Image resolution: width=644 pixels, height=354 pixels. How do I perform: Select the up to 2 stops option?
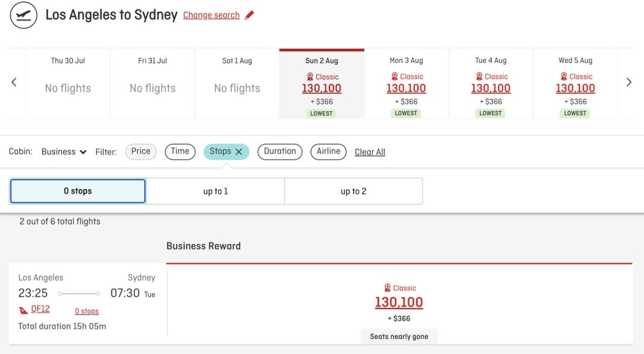click(353, 190)
